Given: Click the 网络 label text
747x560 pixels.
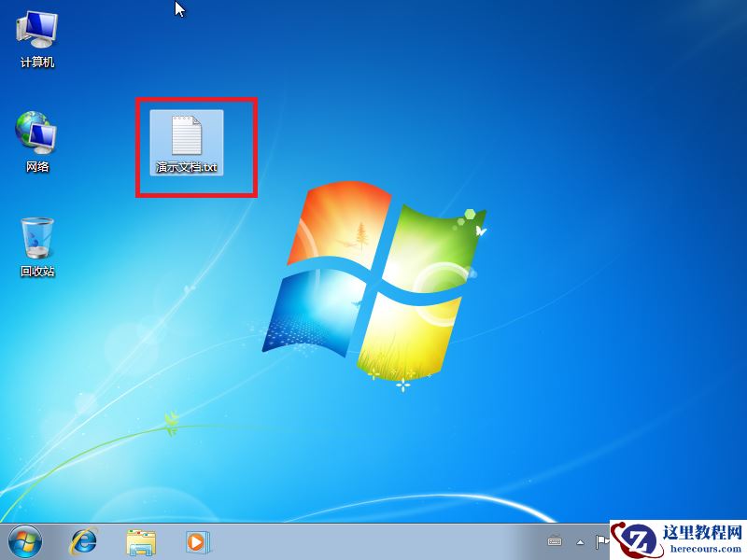Looking at the screenshot, I should [x=37, y=167].
